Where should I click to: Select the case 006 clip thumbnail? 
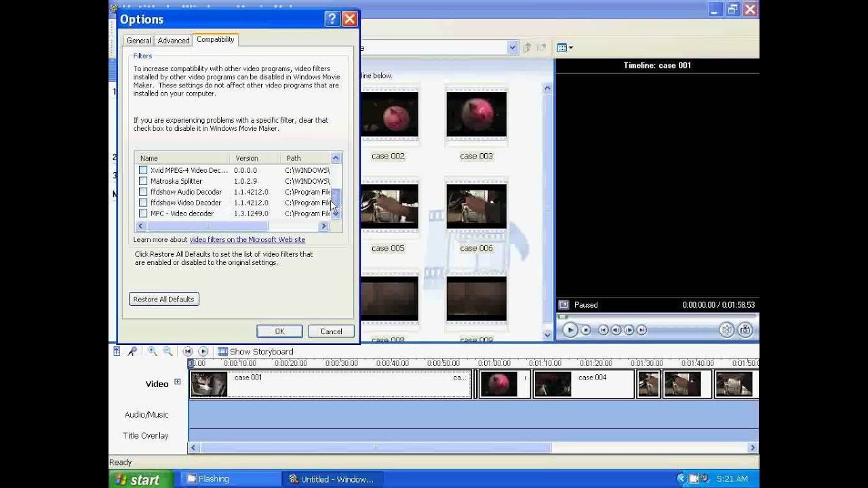[x=476, y=207]
